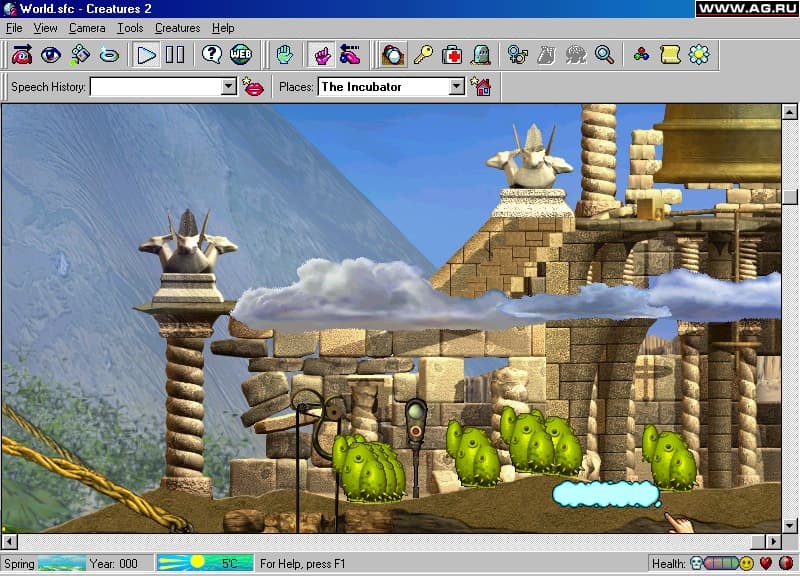Click the greyed brain Neuroscience icon
This screenshot has height=576, width=800.
(x=576, y=55)
